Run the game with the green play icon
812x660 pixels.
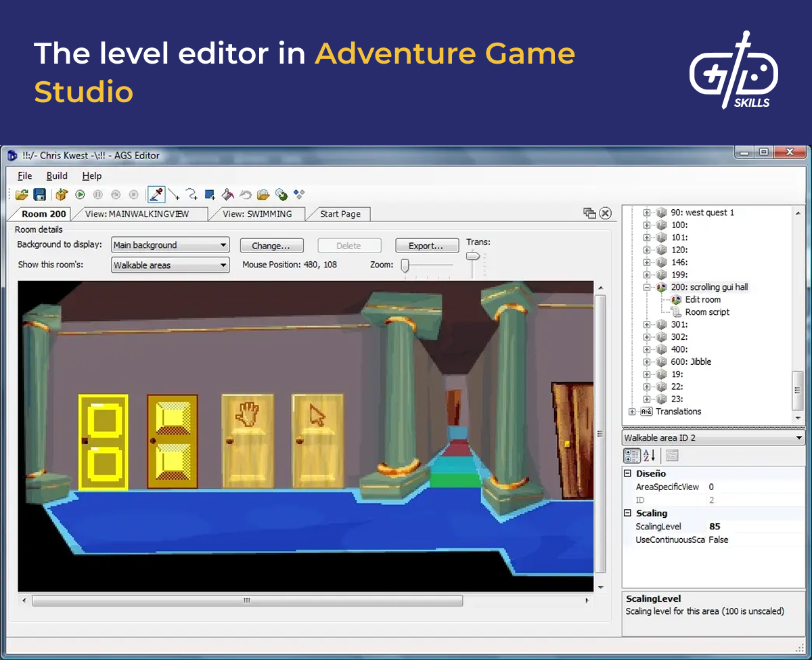(x=80, y=194)
